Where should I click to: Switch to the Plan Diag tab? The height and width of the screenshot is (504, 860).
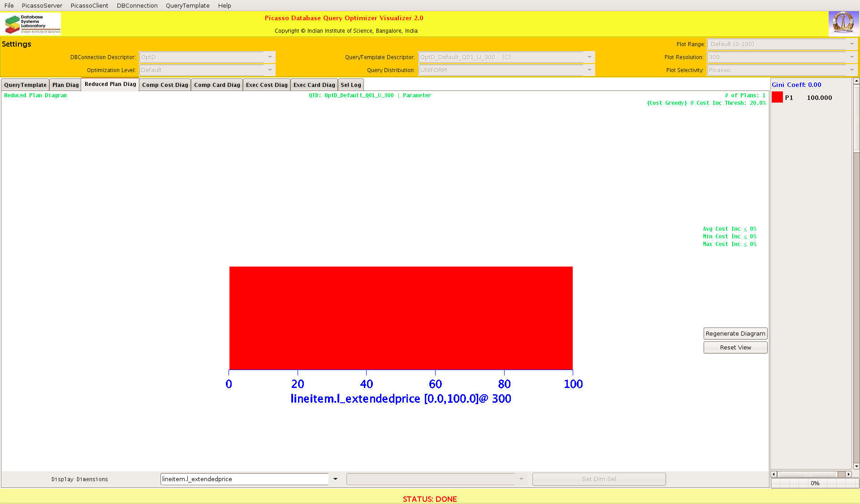[x=65, y=85]
